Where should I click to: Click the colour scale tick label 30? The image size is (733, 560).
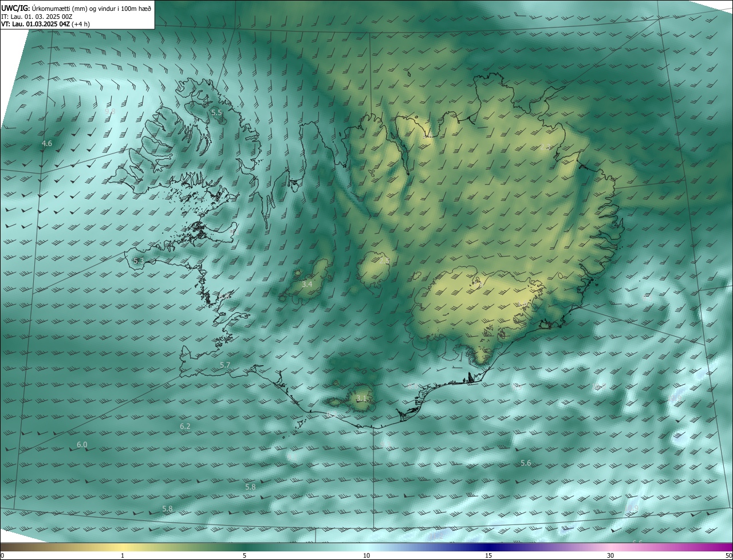coord(610,555)
